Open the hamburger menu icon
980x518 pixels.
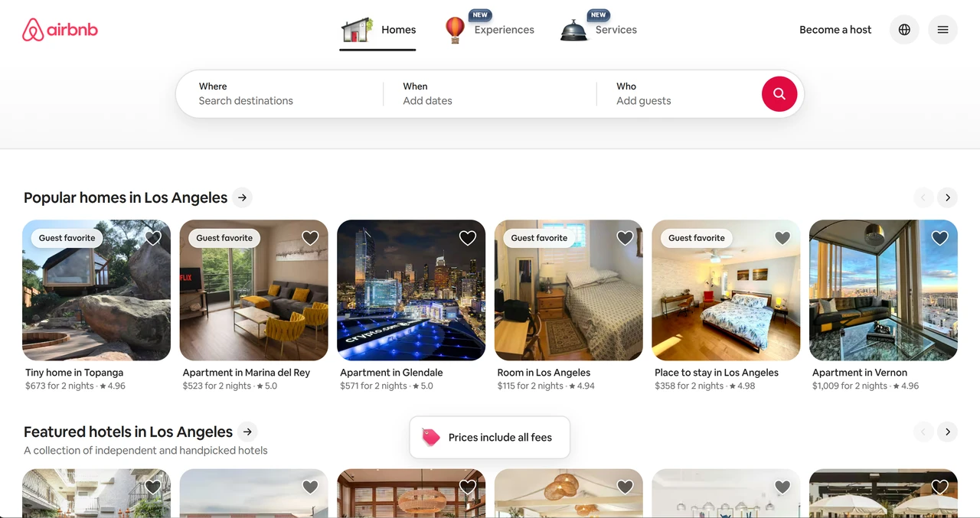point(942,29)
